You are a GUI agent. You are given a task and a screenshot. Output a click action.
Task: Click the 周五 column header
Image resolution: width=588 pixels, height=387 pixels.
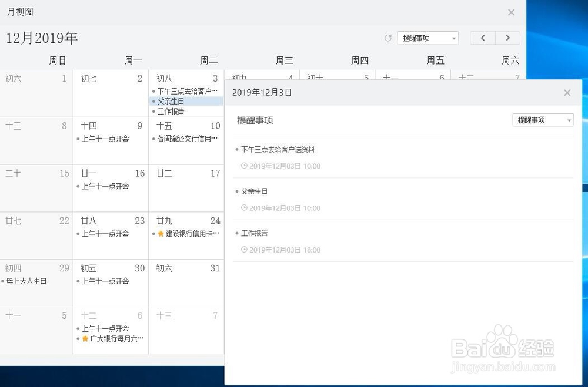tap(435, 60)
